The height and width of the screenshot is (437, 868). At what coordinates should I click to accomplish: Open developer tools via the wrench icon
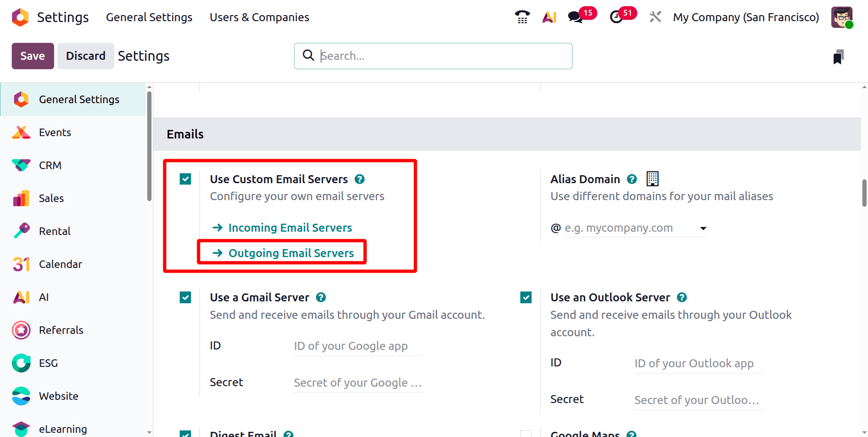pyautogui.click(x=655, y=16)
